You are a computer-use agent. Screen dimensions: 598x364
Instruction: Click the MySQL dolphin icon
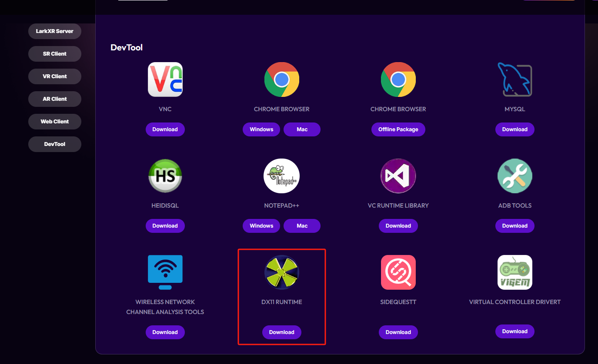click(515, 79)
